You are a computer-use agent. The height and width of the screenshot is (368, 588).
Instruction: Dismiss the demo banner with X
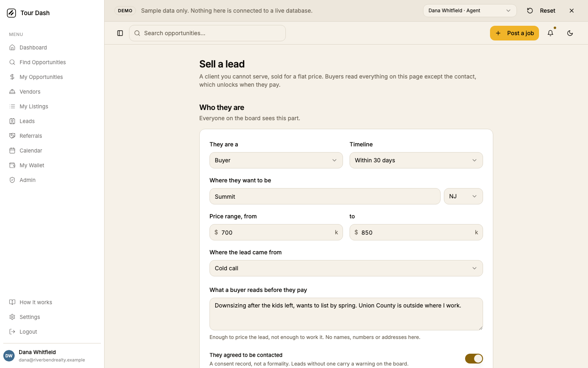(572, 11)
